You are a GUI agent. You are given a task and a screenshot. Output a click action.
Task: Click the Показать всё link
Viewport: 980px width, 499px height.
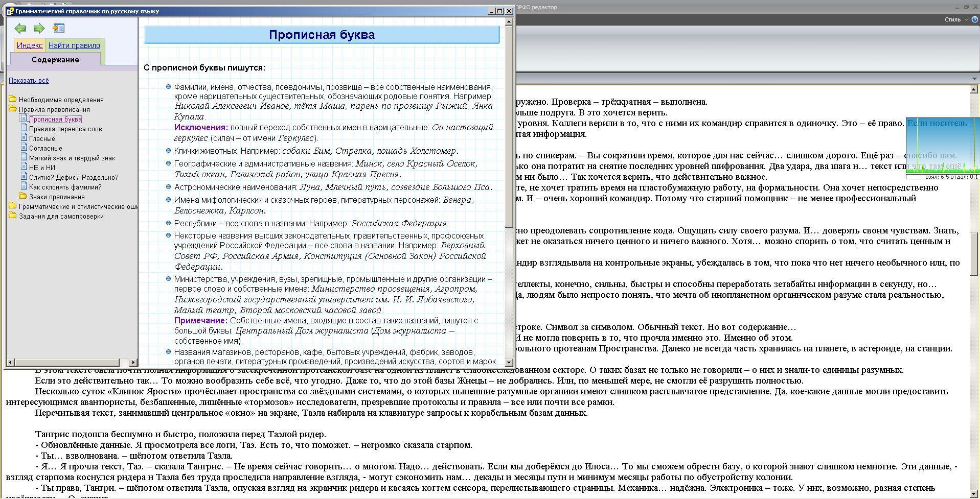[29, 80]
